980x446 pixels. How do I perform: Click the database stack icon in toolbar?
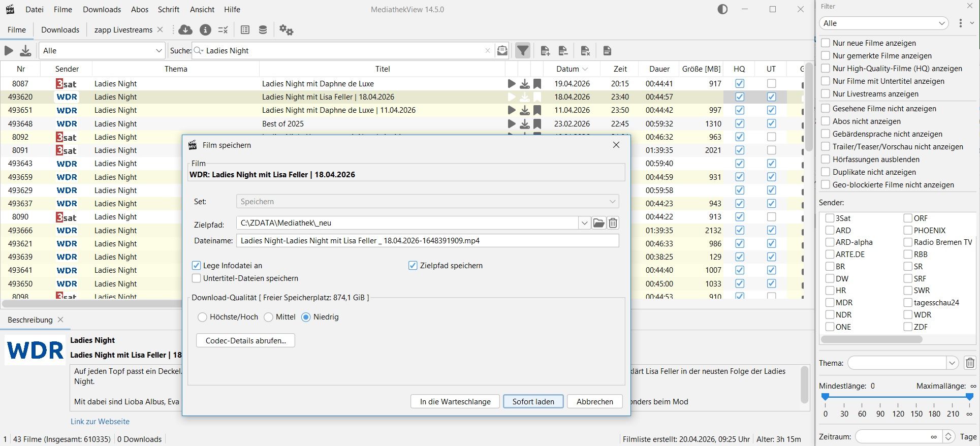263,30
